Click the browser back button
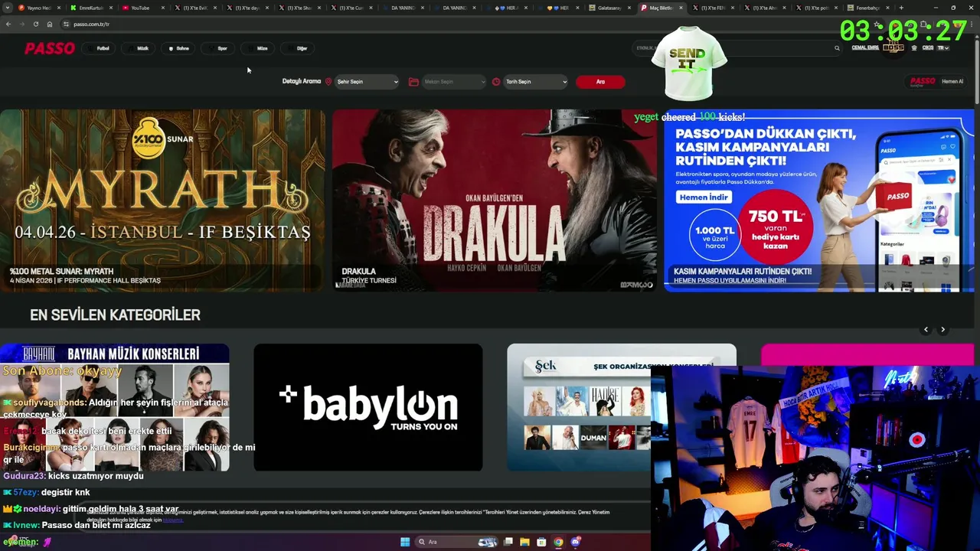980x551 pixels. click(x=8, y=24)
